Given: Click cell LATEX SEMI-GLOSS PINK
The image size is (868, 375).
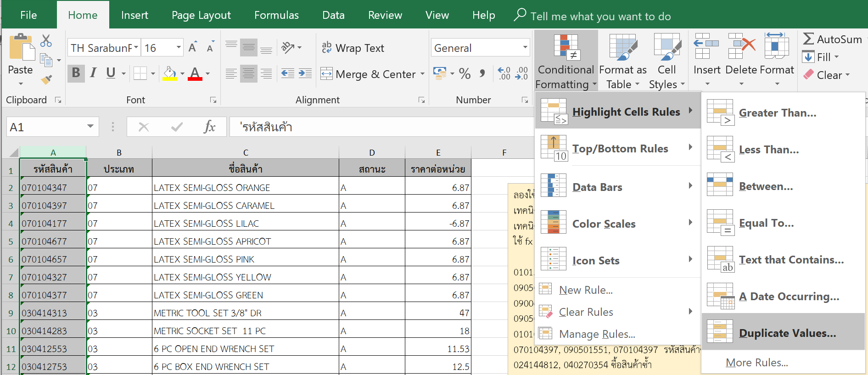Looking at the screenshot, I should point(246,259).
